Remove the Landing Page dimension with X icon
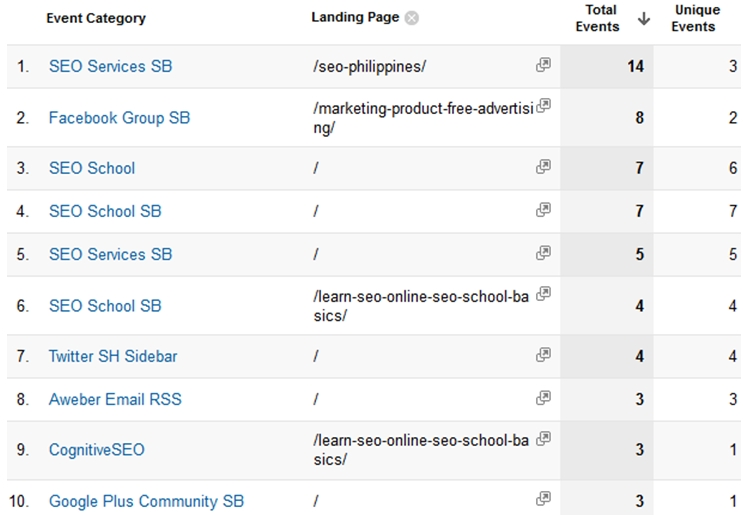The image size is (743, 515). (412, 18)
